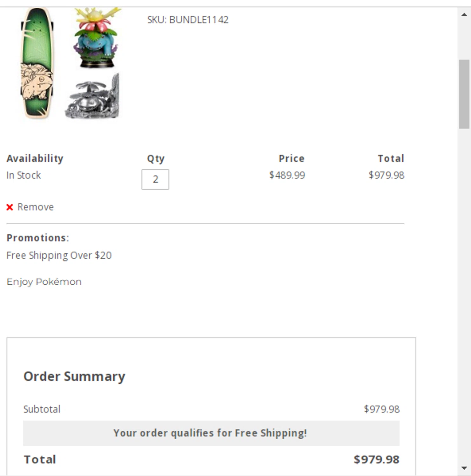Click the Free Shipping Over $20 promotion
471x476 pixels.
tap(59, 255)
